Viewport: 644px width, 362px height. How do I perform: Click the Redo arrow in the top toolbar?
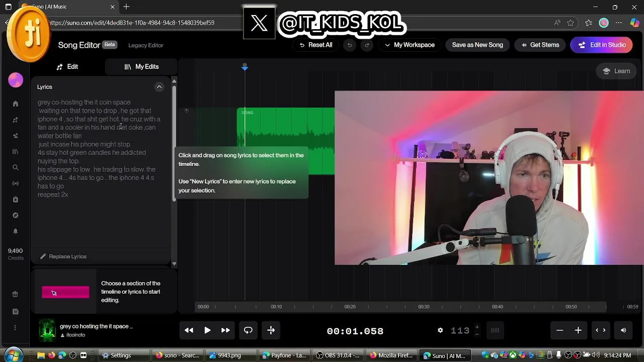(x=367, y=45)
